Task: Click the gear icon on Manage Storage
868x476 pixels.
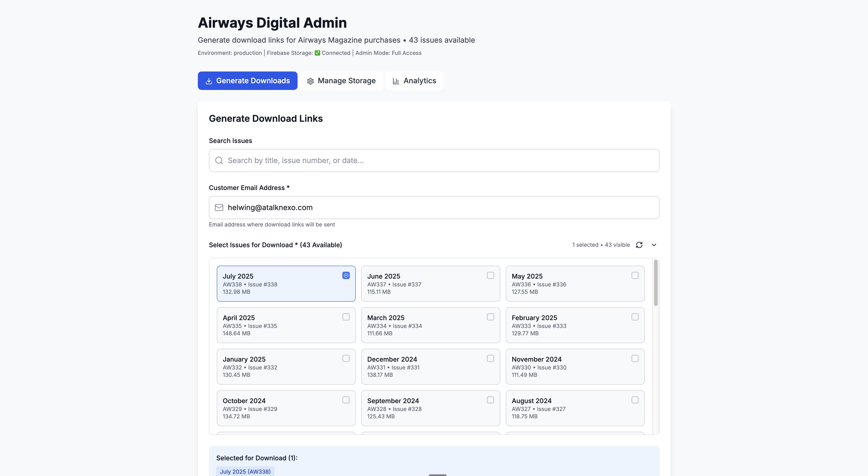Action: coord(310,81)
